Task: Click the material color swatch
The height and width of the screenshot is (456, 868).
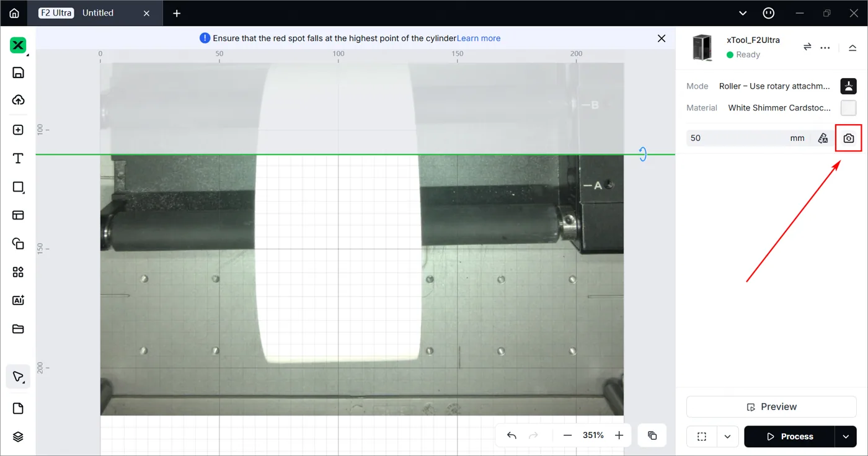Action: [848, 108]
